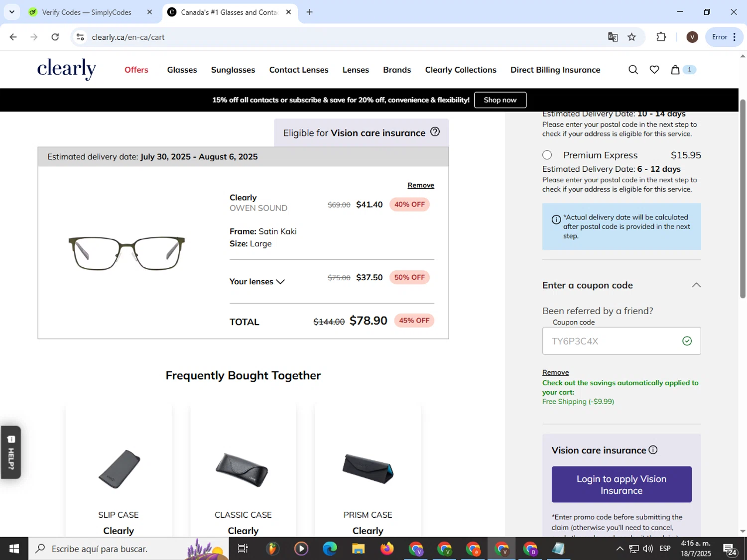Select the Premium Express shipping option
Image resolution: width=747 pixels, height=560 pixels.
pos(547,155)
